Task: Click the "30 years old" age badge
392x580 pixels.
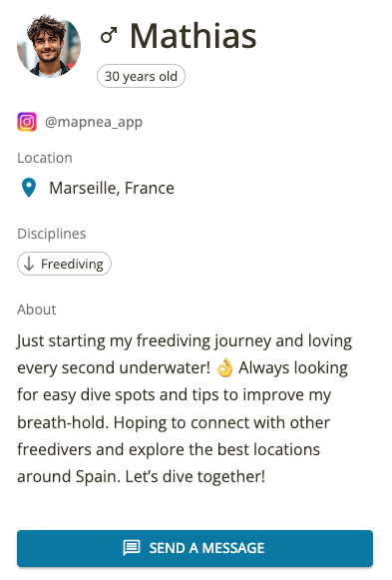Action: click(x=141, y=76)
